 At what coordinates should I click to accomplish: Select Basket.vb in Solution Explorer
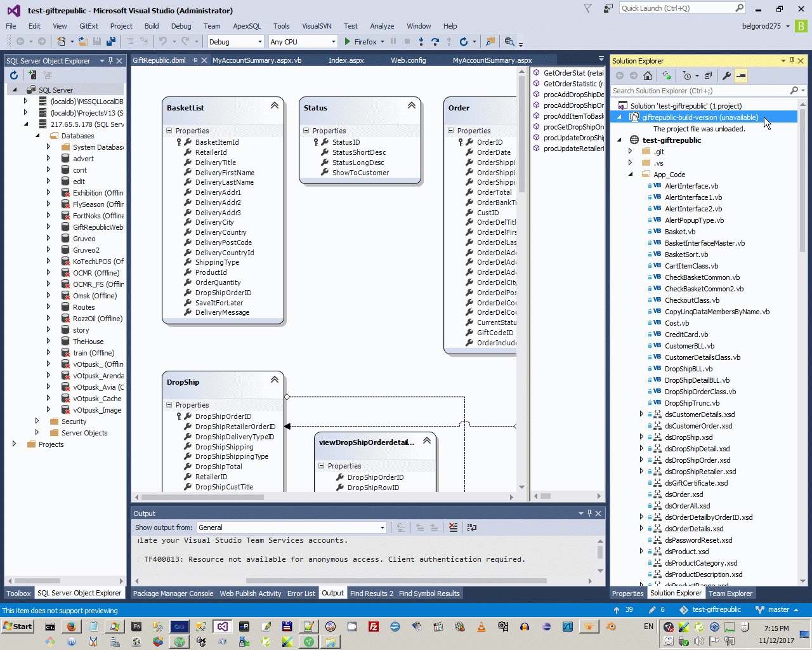[679, 232]
